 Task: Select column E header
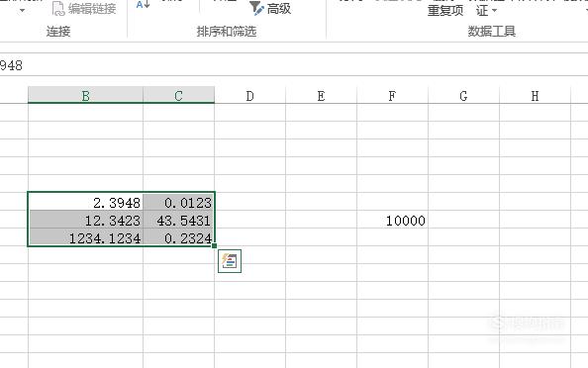[321, 96]
